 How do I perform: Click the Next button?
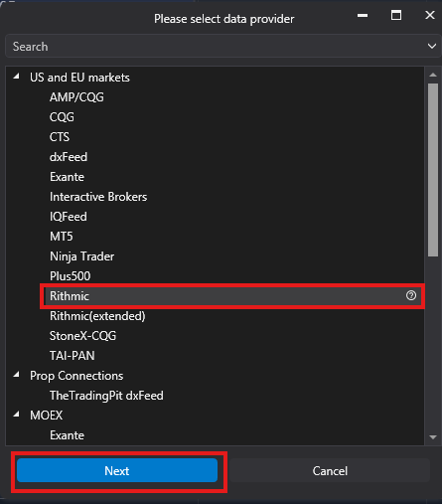pyautogui.click(x=117, y=470)
